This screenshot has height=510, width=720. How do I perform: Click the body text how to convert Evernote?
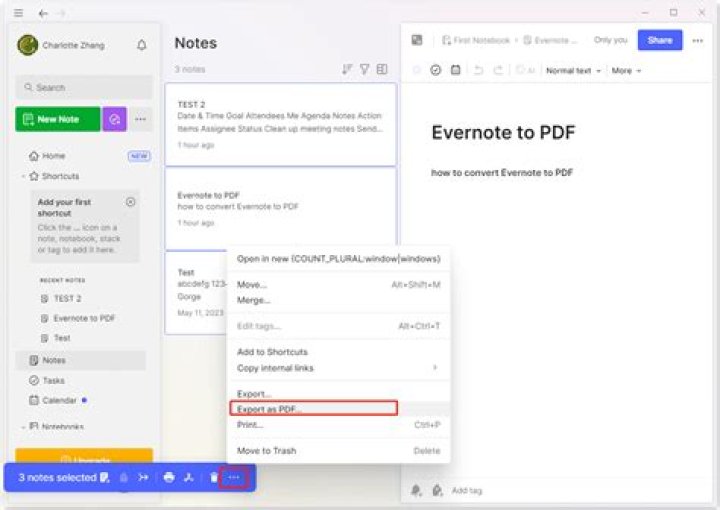(501, 173)
